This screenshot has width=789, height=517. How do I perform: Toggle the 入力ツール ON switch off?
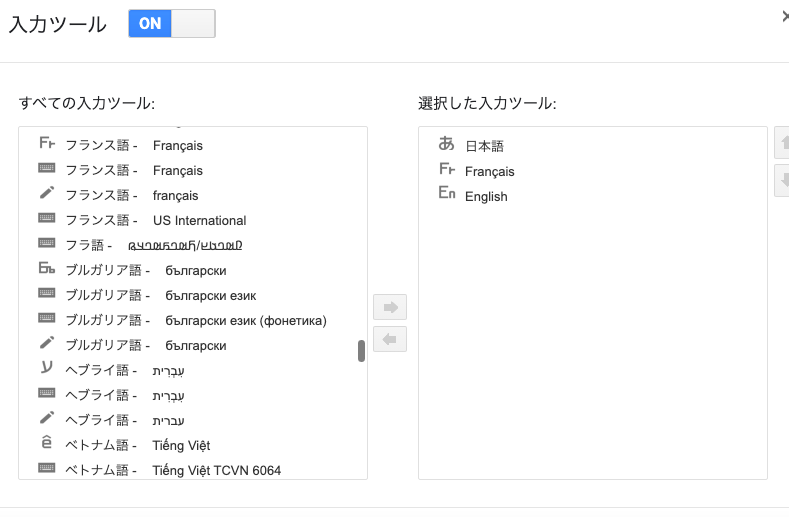click(172, 23)
